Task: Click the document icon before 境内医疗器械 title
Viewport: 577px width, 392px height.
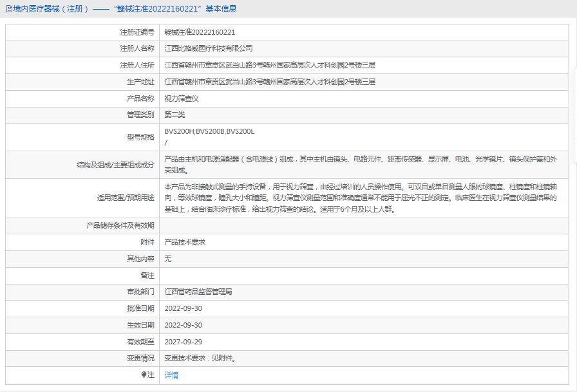Action: coord(9,9)
